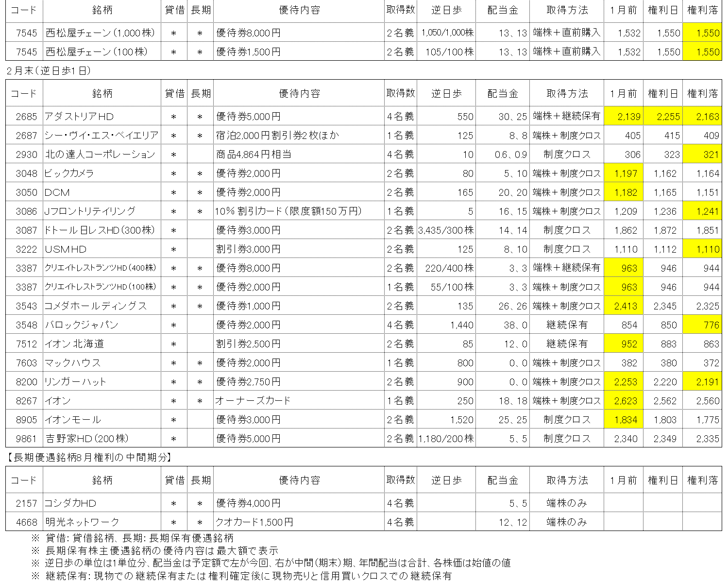Viewport: 728px width, 583px height.
Task: Click section heading 2月末(逆日歩1日)
Action: [x=49, y=70]
